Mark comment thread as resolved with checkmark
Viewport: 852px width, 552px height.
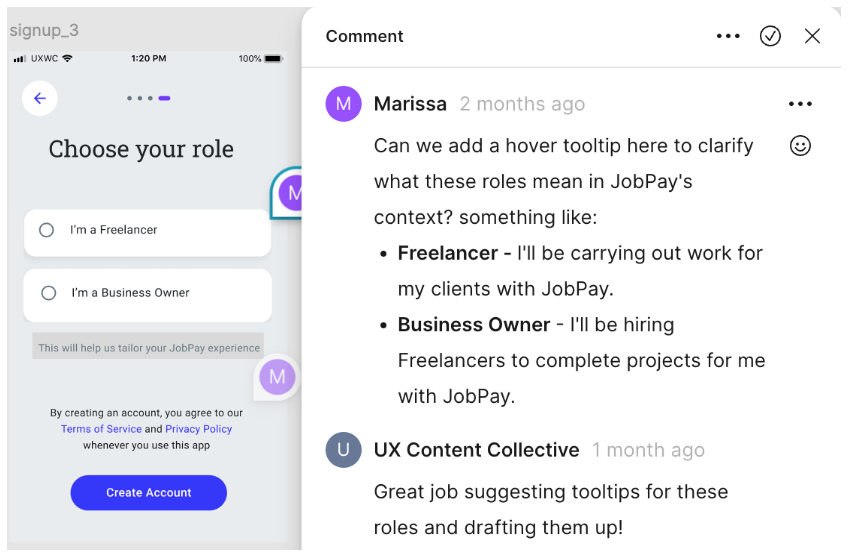(770, 36)
